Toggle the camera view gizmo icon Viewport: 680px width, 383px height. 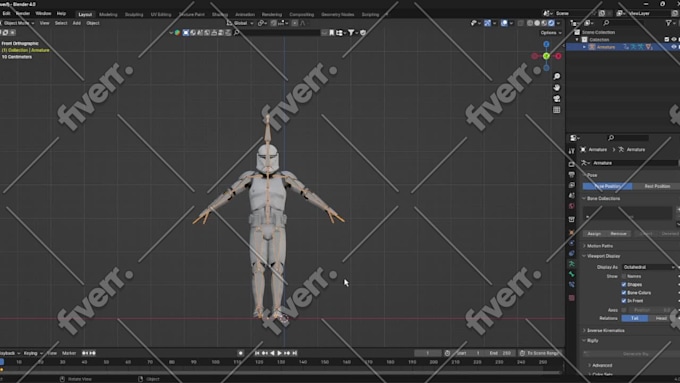556,99
